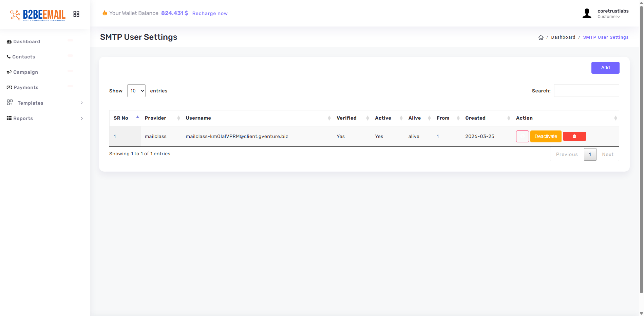Go to Contacts in the sidebar

(x=23, y=57)
